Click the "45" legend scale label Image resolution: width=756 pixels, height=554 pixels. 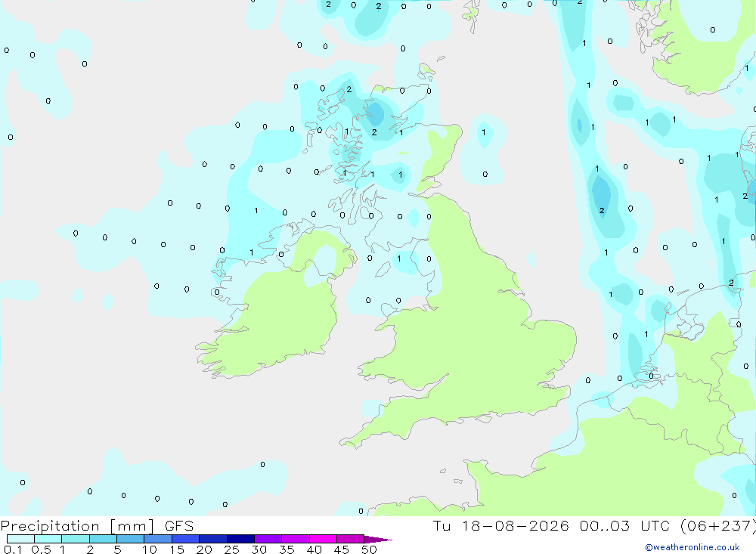(x=342, y=549)
